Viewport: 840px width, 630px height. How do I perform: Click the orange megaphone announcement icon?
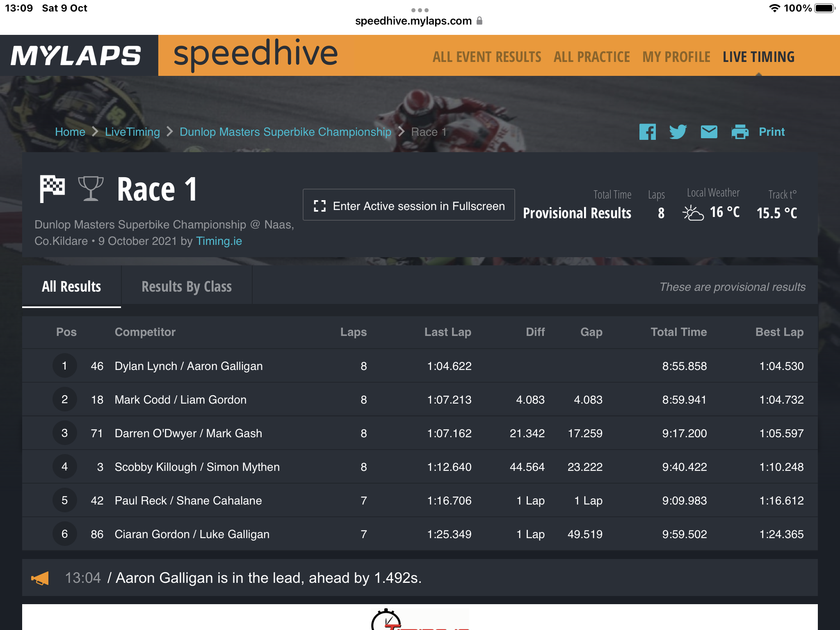40,578
